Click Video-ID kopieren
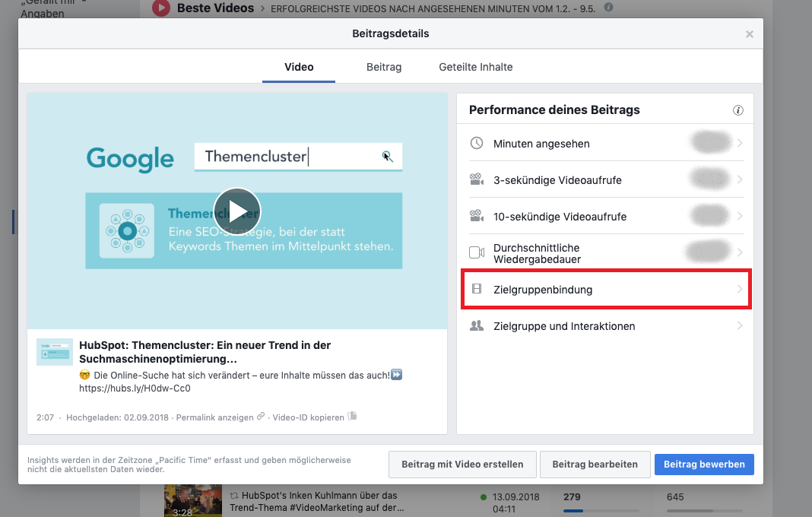This screenshot has height=517, width=812. pos(308,417)
